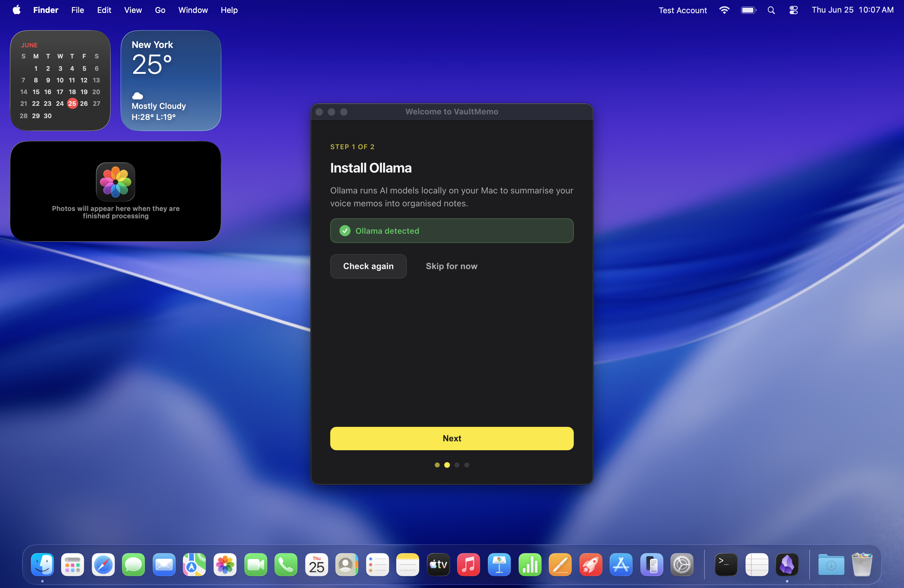Image resolution: width=904 pixels, height=588 pixels.
Task: Launch Apple TV from the Dock
Action: (438, 564)
